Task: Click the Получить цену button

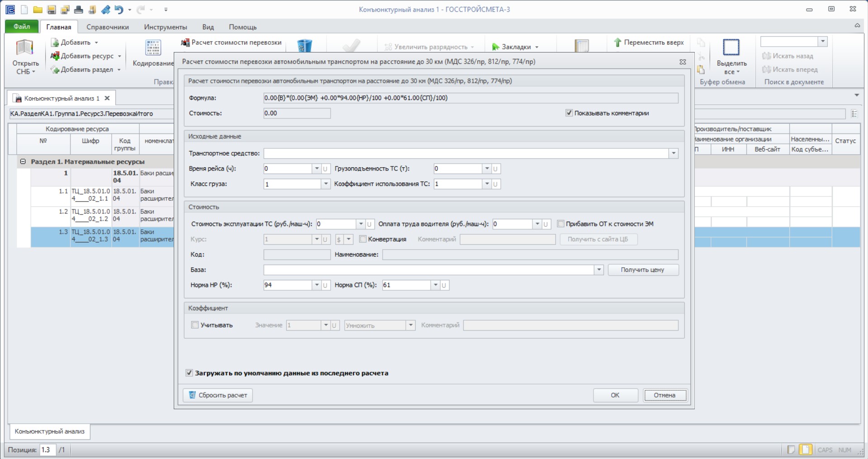Action: coord(643,270)
